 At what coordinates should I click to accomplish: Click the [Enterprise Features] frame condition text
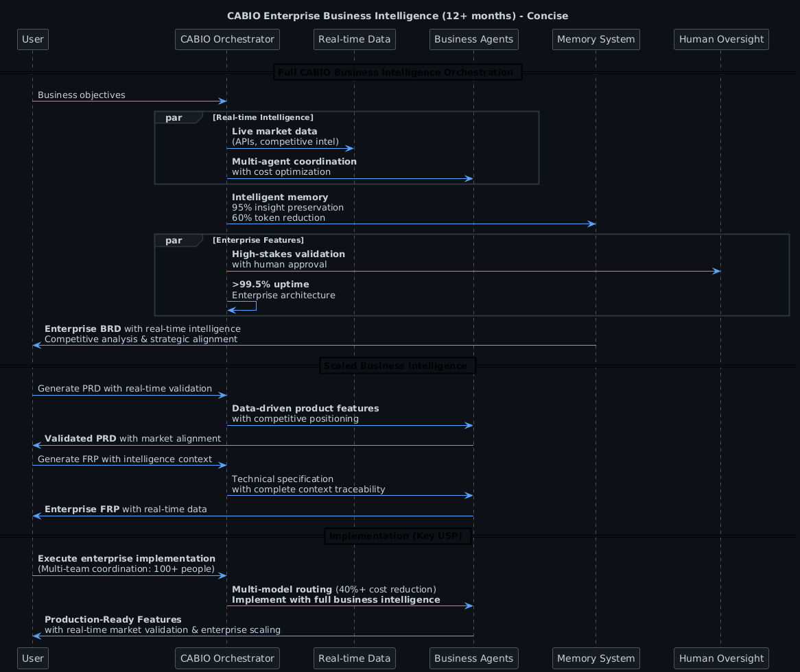pyautogui.click(x=258, y=240)
